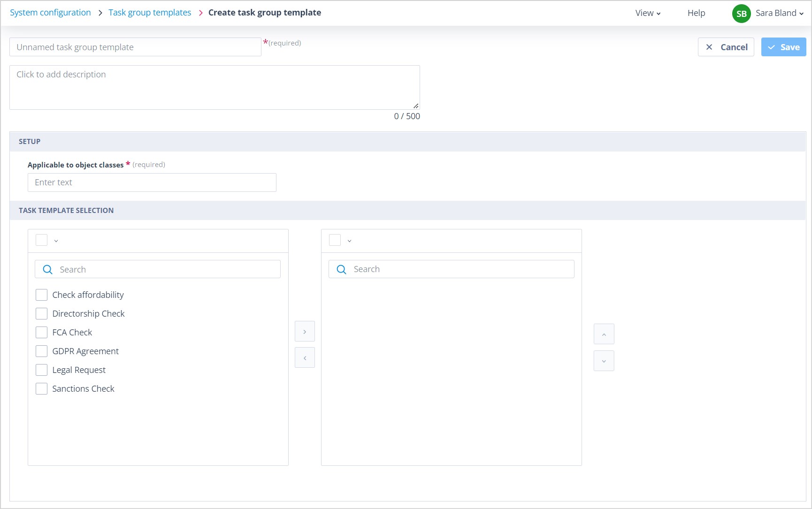Toggle select-all checkbox in available templates list

tap(41, 240)
